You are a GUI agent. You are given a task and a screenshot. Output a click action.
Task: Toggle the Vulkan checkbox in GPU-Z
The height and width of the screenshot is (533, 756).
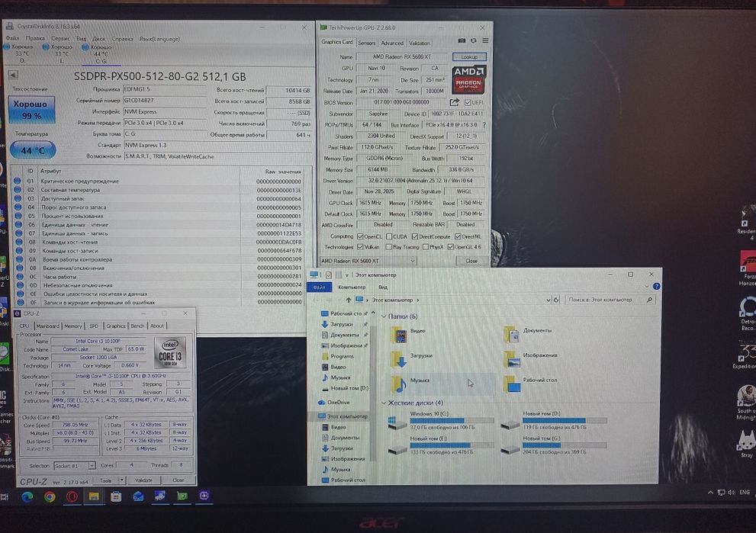coord(359,247)
